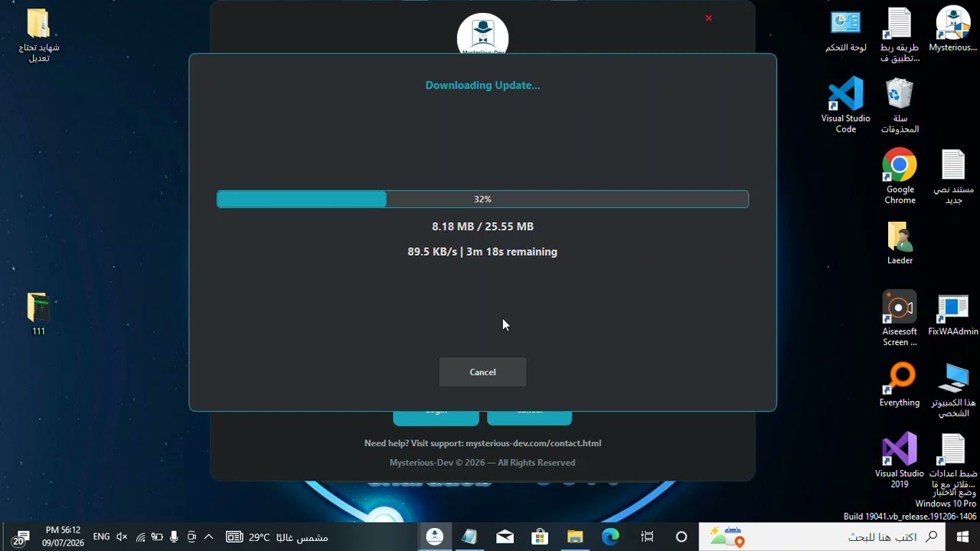Cancel the update download

(x=482, y=372)
